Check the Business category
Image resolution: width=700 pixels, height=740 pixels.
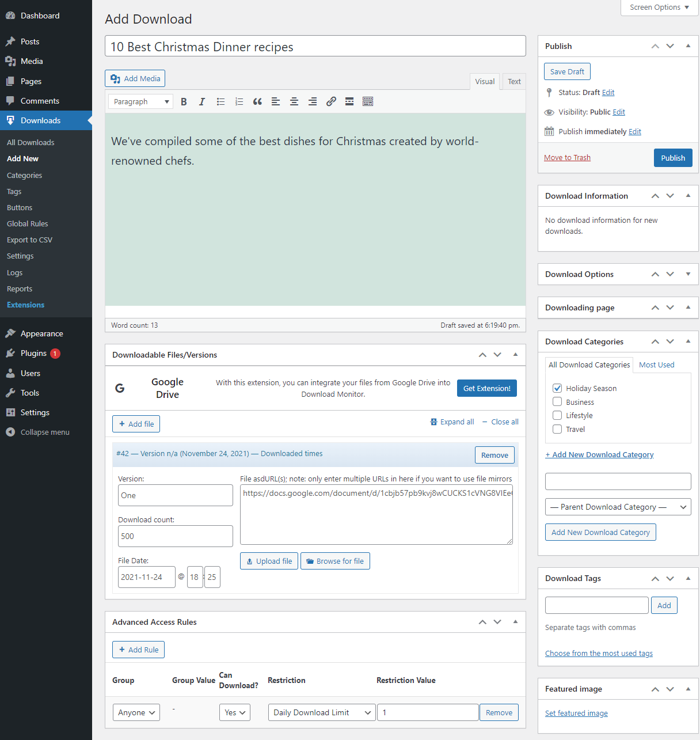coord(557,402)
